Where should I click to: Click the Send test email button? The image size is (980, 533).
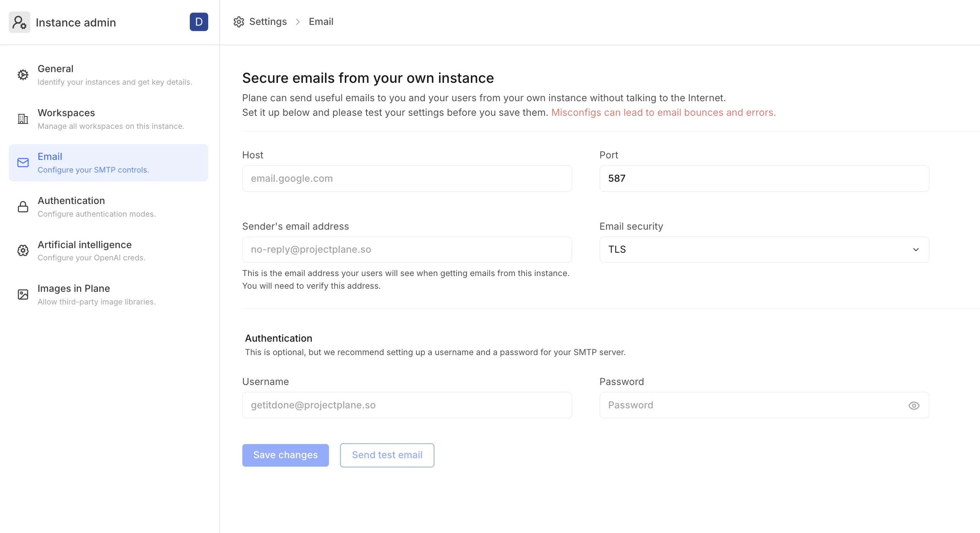[x=387, y=455]
